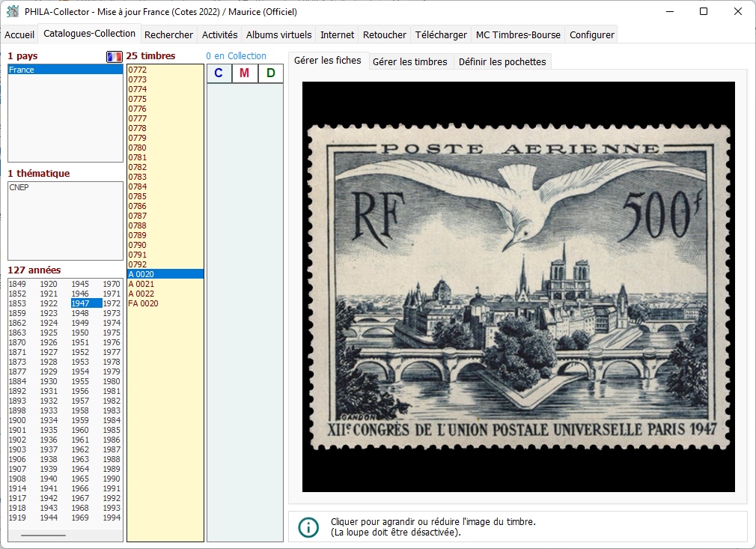Toggle the D collection button
This screenshot has width=756, height=549.
(x=270, y=73)
